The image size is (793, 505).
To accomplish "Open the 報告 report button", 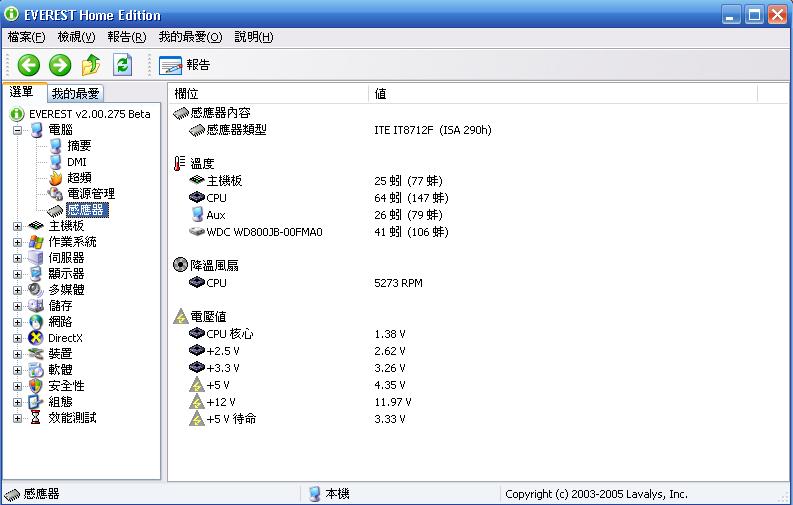I will (x=185, y=65).
